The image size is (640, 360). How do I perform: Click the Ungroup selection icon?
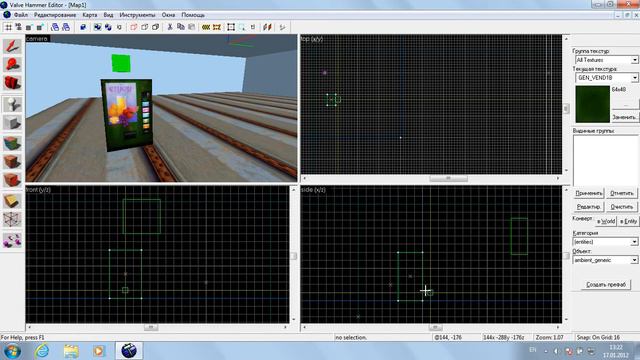click(108, 27)
